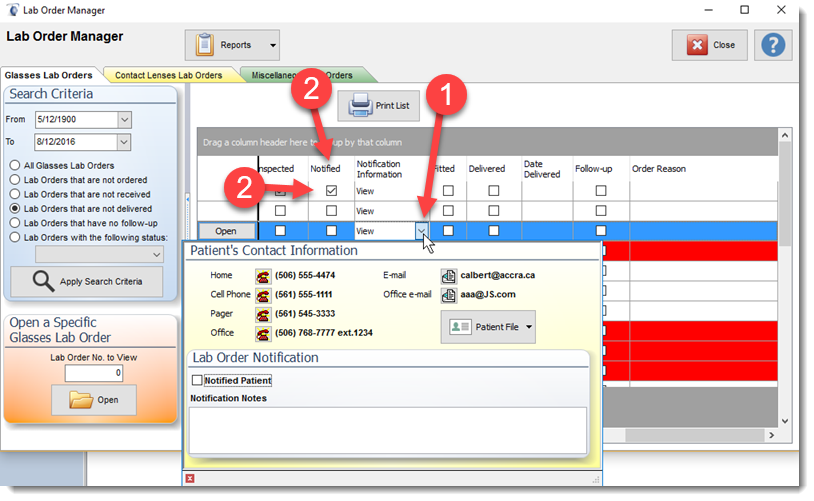814x501 pixels.
Task: Click the Print List button
Action: [378, 106]
